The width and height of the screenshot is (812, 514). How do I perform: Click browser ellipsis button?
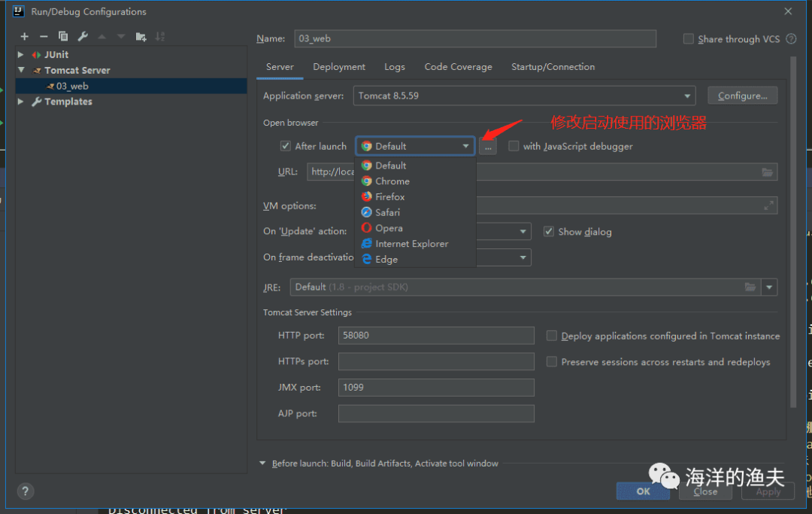488,147
